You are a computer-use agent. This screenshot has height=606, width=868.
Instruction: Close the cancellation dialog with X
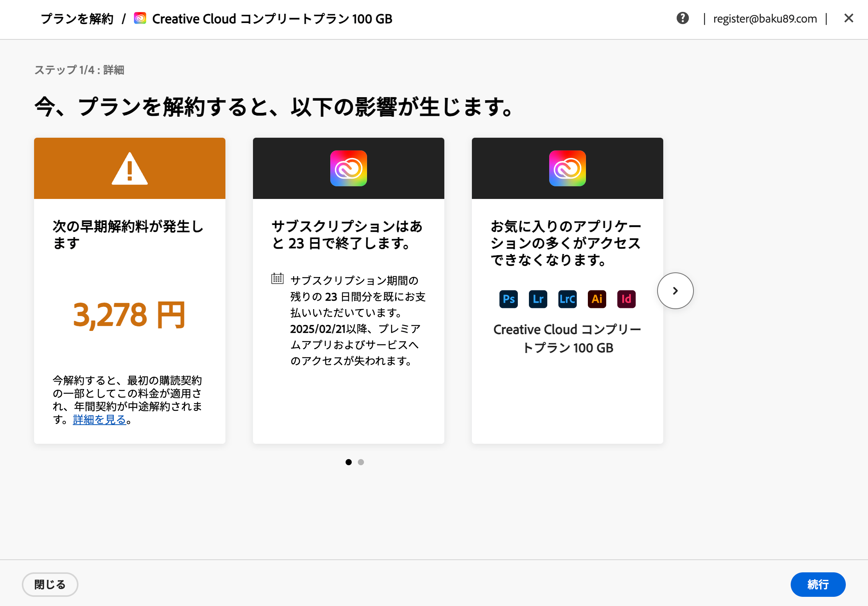pos(848,18)
